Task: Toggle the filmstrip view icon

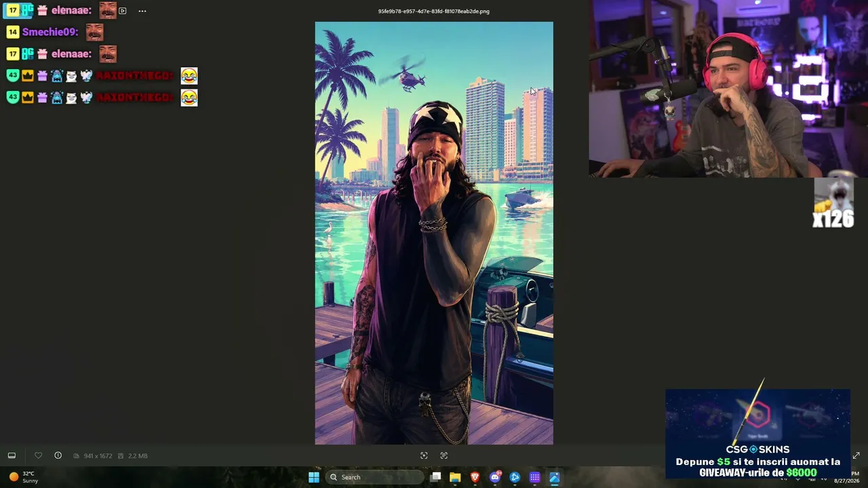Action: pos(12,455)
